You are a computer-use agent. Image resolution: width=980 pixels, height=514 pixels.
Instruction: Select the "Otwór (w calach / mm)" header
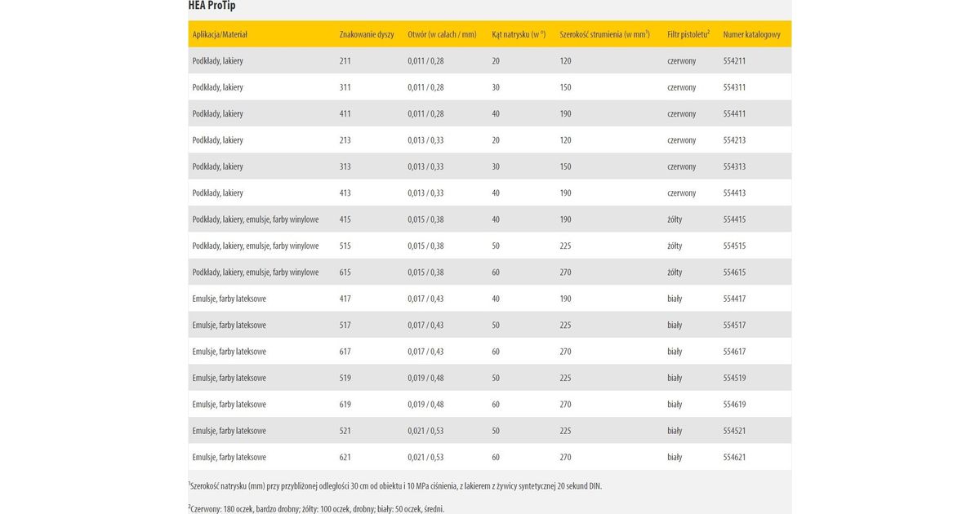442,35
